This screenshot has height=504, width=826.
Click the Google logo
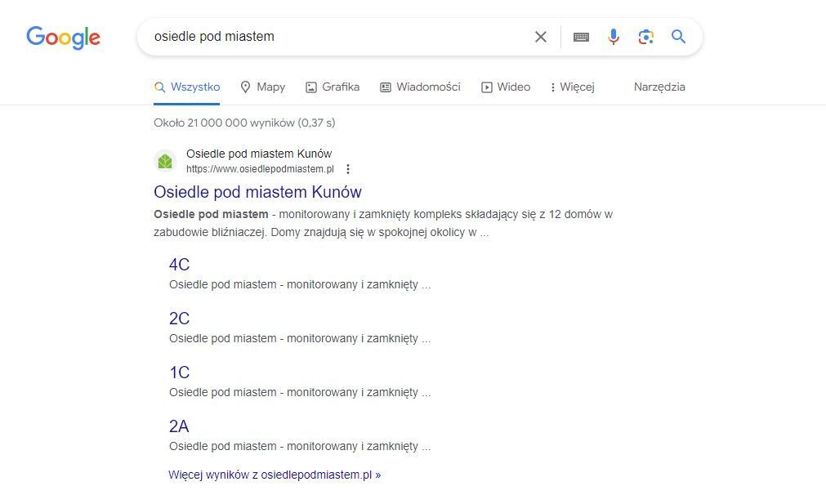(x=63, y=36)
